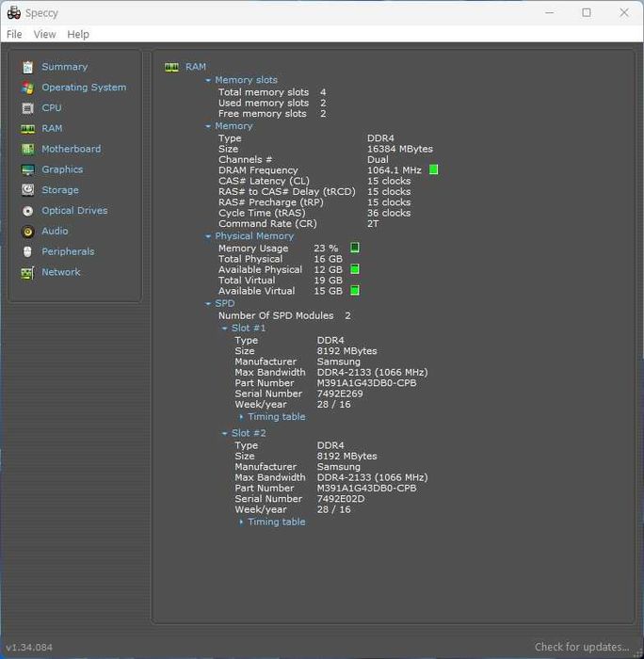The image size is (644, 659).
Task: Toggle the Memory Usage indicator square
Action: (x=355, y=248)
